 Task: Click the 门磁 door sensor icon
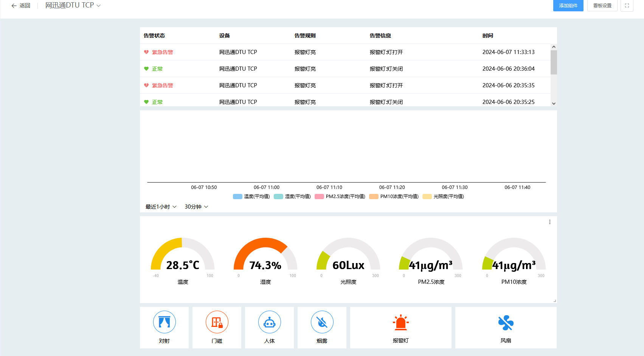coord(217,322)
